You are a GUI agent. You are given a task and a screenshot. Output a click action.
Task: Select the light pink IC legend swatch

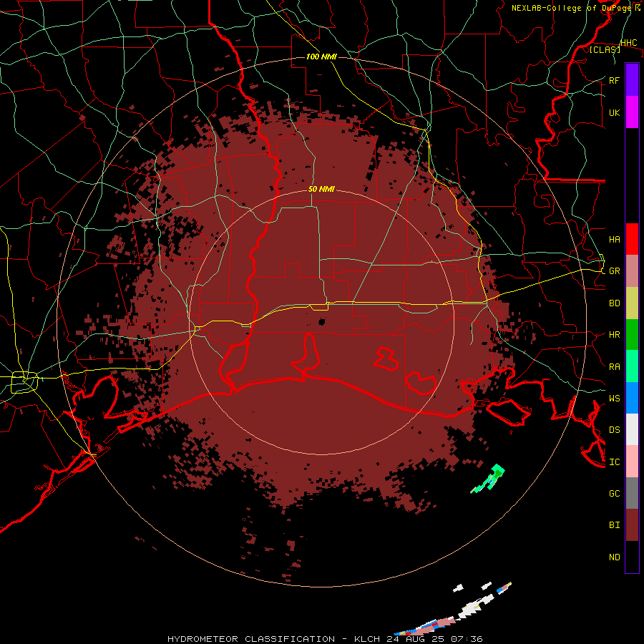632,462
